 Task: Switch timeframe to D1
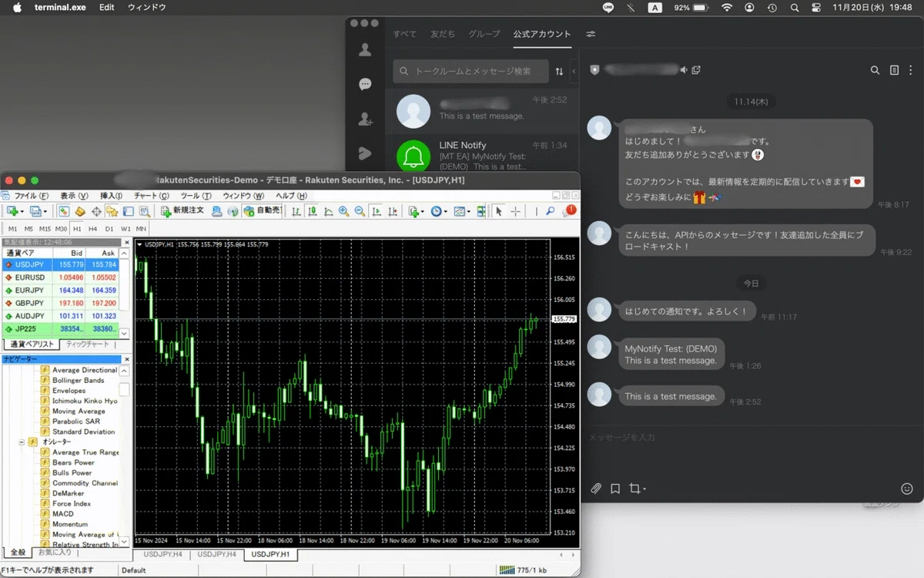[x=109, y=229]
